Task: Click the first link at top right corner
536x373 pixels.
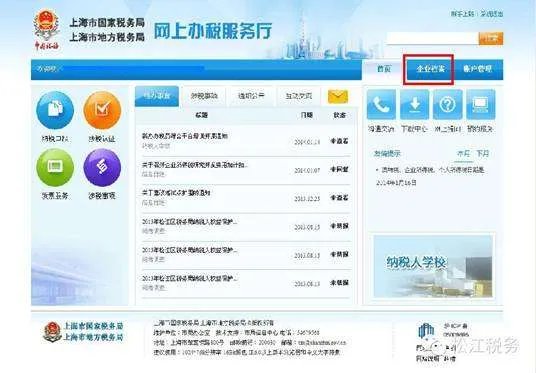Action: click(x=463, y=14)
